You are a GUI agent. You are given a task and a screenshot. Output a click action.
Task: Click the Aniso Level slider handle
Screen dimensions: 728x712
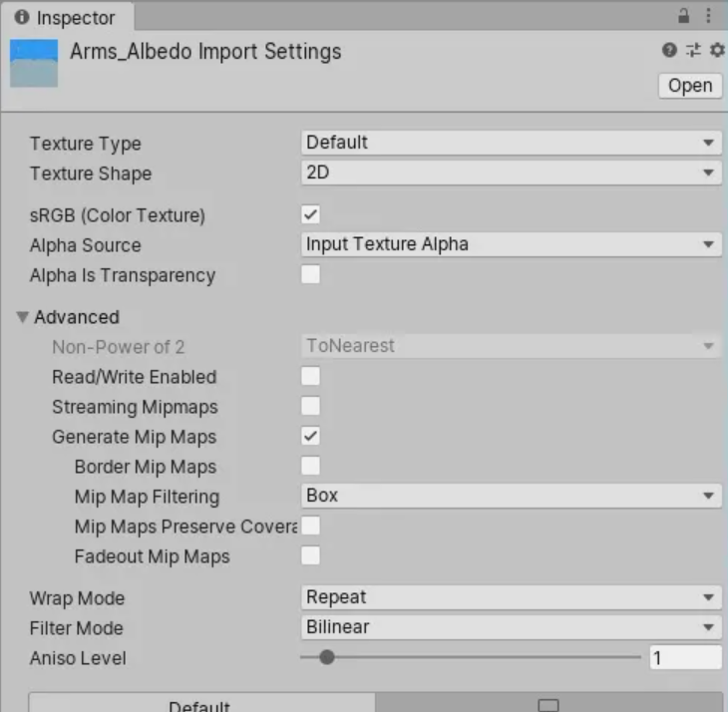(326, 658)
